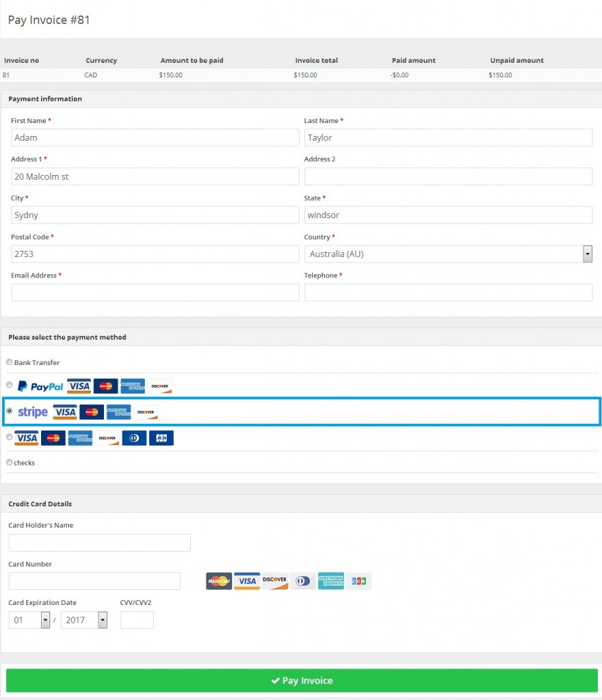
Task: Select the Bank Transfer payment option
Action: coord(9,362)
